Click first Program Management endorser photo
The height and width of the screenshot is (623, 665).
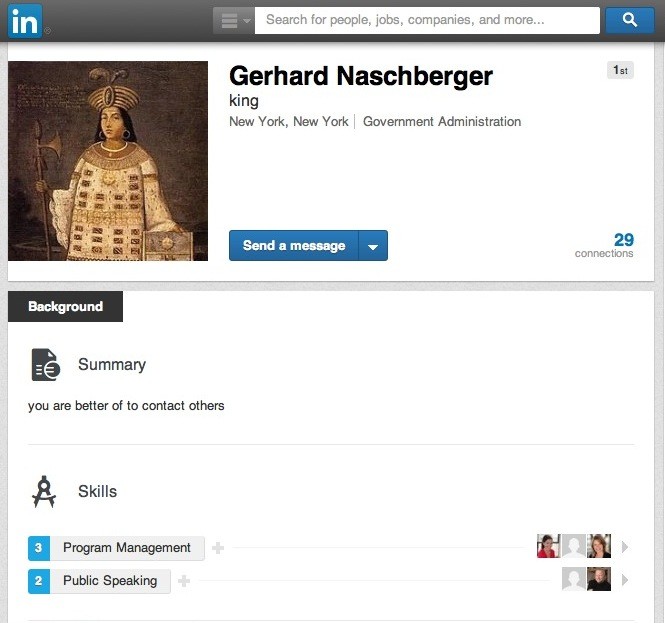548,546
